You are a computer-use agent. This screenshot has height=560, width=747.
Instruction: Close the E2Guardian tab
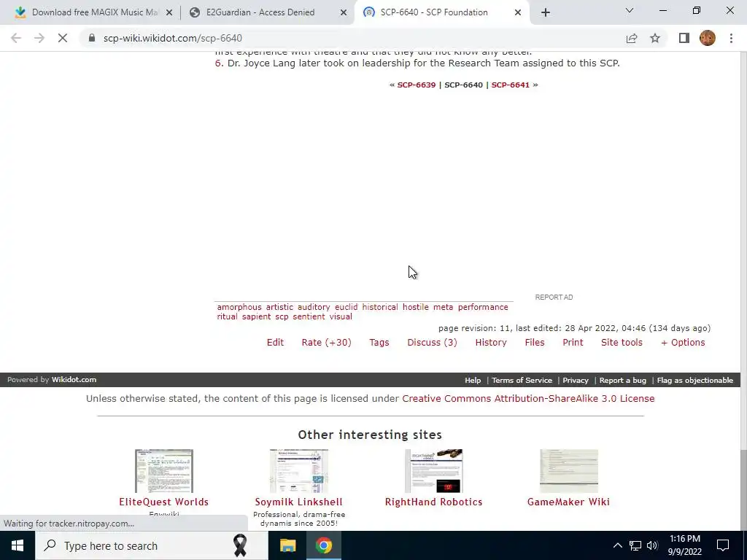344,12
